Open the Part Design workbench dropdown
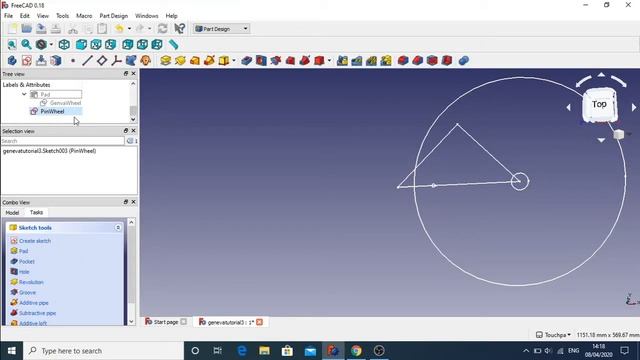 [x=221, y=29]
